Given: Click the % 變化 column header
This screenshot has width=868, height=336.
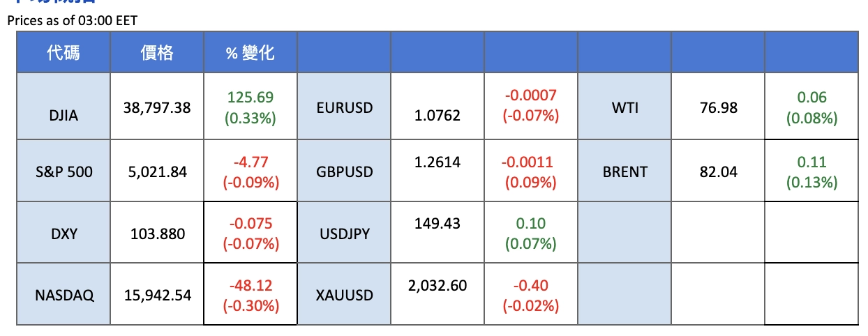Looking at the screenshot, I should pos(250,53).
